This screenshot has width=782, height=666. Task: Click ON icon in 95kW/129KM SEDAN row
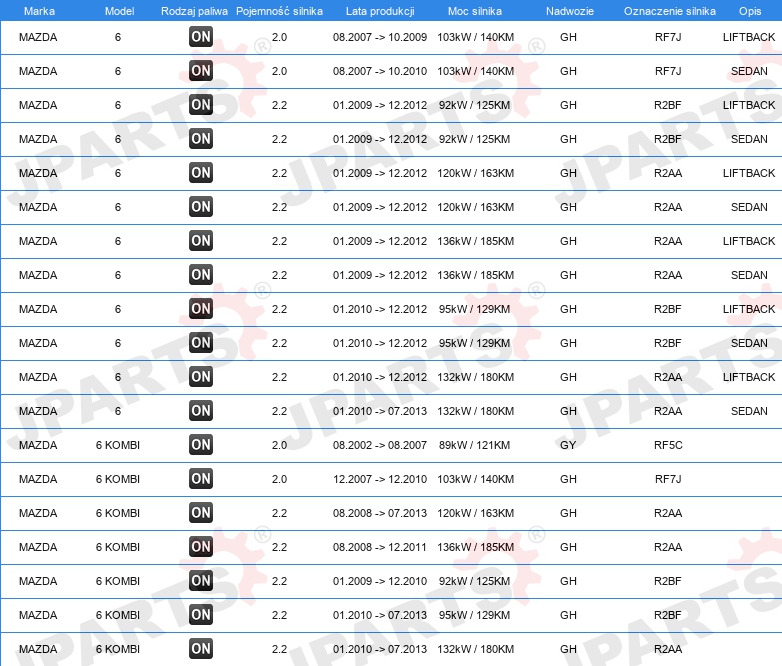[x=201, y=342]
